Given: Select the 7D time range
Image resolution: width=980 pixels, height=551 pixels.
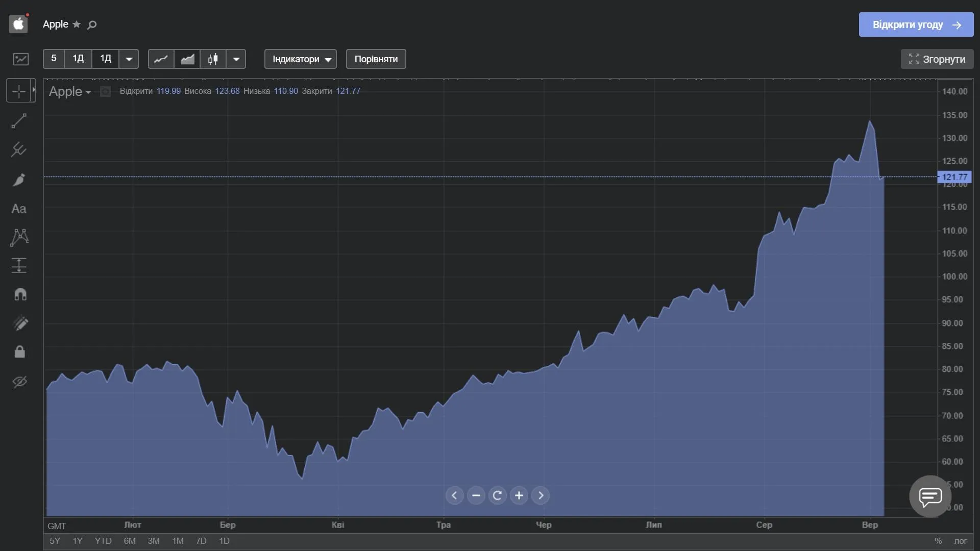Looking at the screenshot, I should [x=201, y=541].
